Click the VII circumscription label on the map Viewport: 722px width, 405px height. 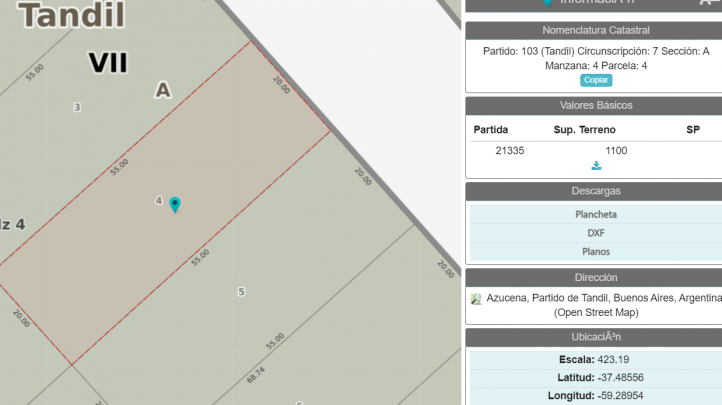(x=108, y=63)
